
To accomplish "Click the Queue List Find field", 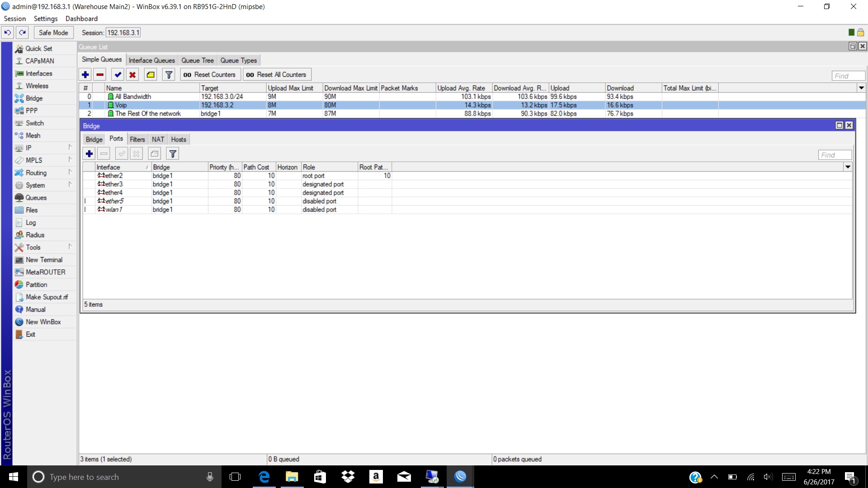I will coord(848,76).
